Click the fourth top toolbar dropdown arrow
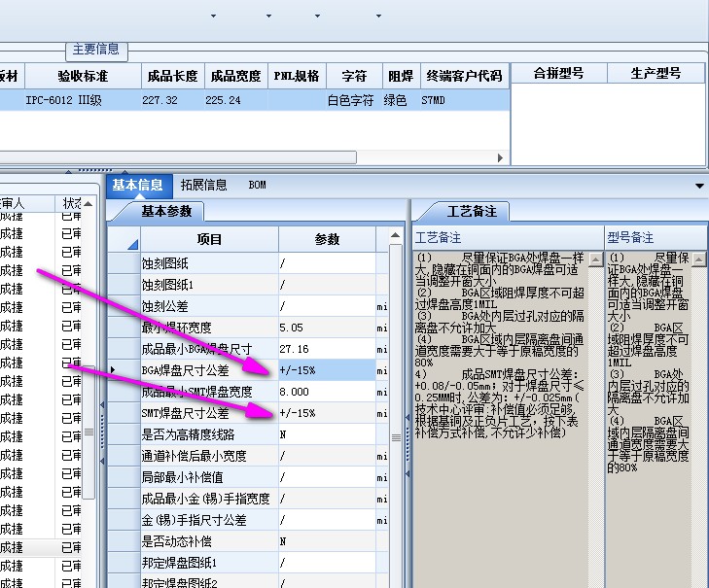 pyautogui.click(x=378, y=17)
